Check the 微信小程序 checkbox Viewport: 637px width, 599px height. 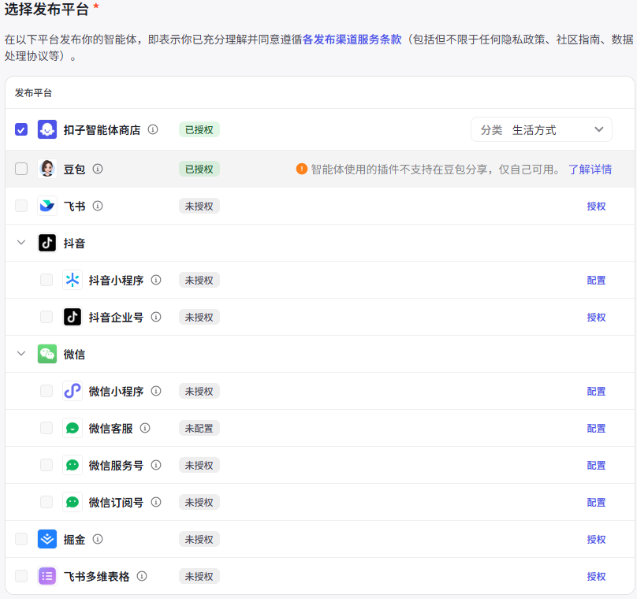click(46, 391)
